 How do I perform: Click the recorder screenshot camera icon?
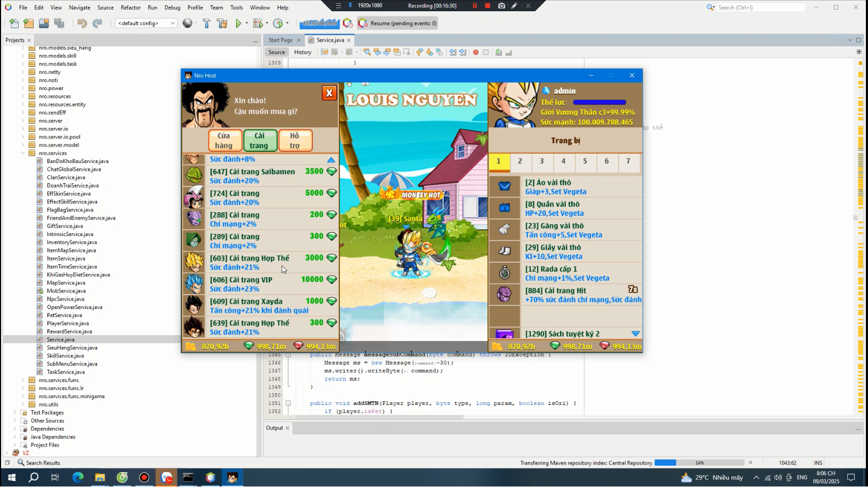501,5
